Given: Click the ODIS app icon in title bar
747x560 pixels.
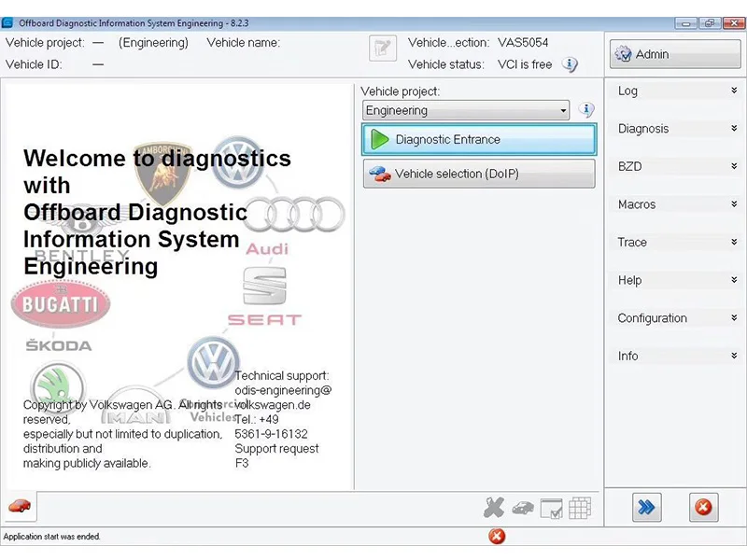Looking at the screenshot, I should pyautogui.click(x=7, y=22).
